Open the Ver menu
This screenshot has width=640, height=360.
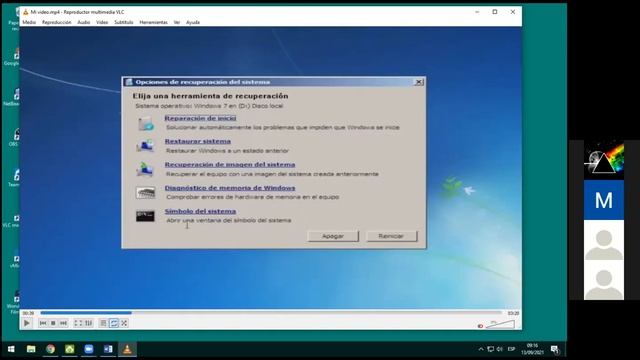coord(177,22)
